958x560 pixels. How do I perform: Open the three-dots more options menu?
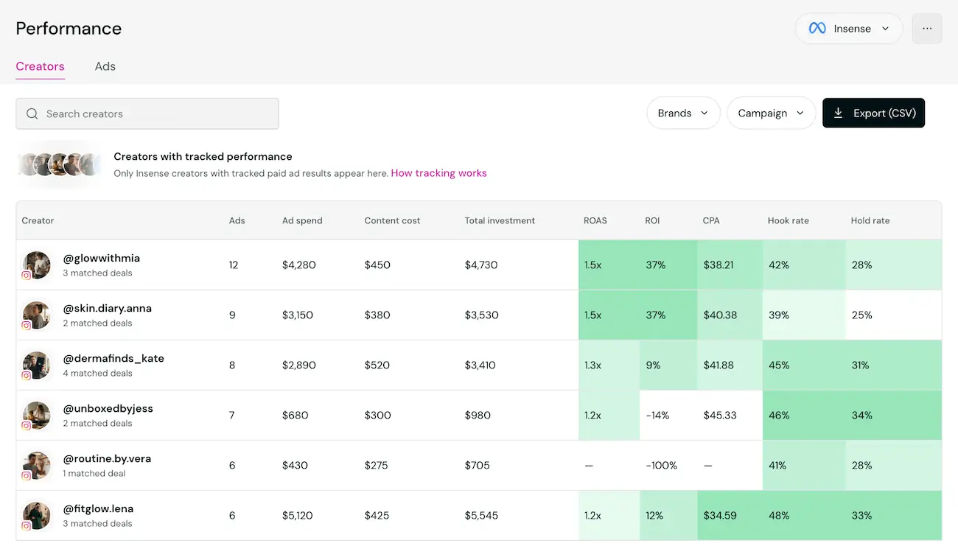click(927, 29)
